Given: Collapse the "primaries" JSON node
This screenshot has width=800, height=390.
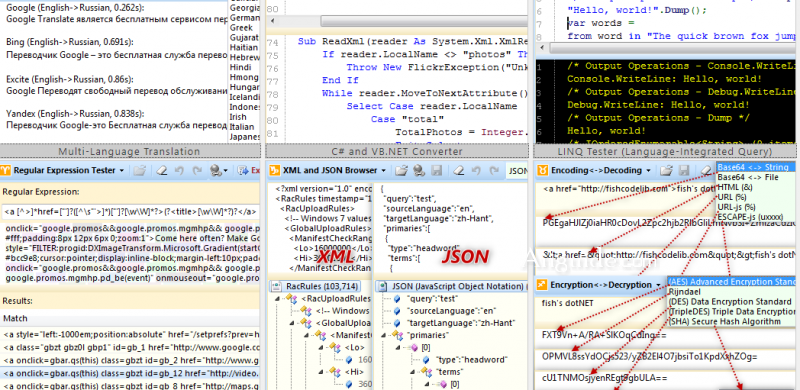Looking at the screenshot, I should 384,335.
